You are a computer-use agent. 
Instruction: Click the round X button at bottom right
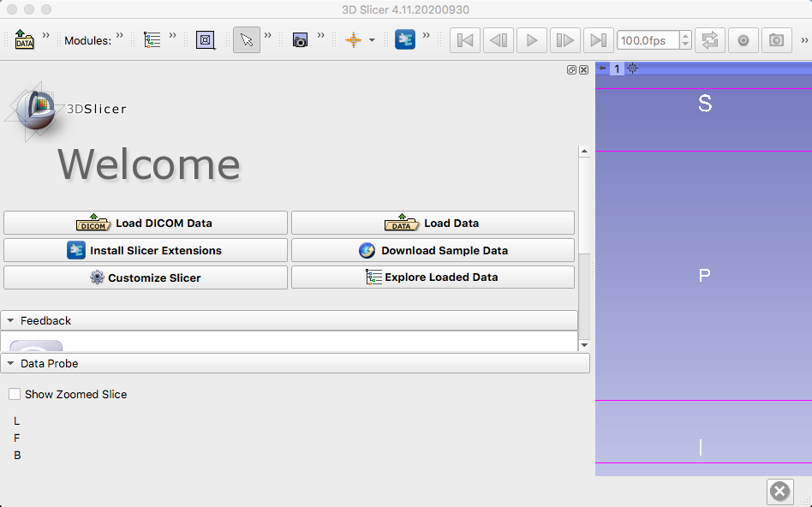[x=780, y=492]
